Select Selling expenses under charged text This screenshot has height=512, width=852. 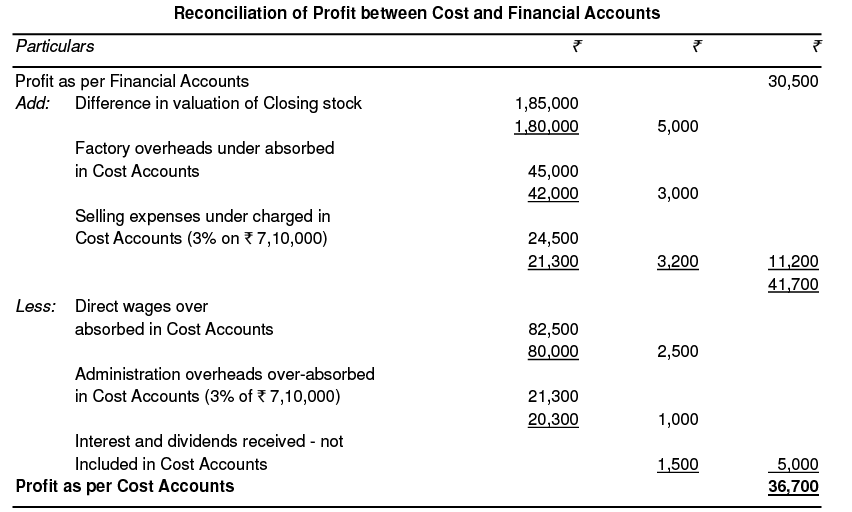click(x=202, y=216)
